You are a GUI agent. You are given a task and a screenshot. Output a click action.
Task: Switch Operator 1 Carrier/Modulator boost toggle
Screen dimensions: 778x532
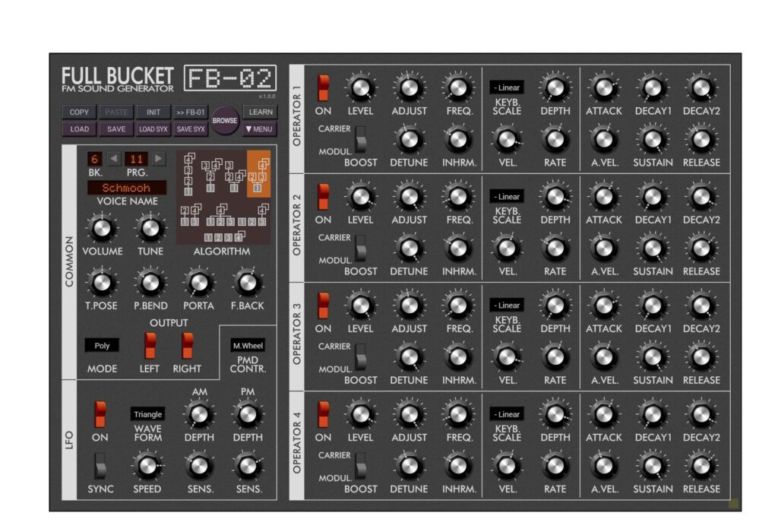tap(361, 140)
